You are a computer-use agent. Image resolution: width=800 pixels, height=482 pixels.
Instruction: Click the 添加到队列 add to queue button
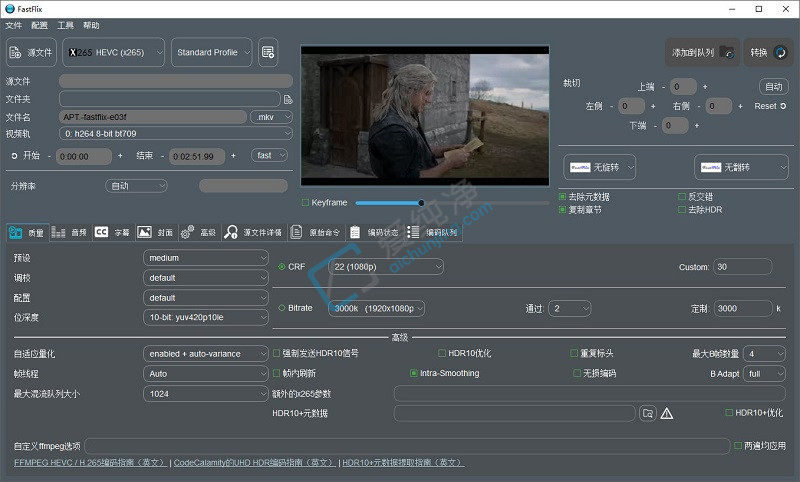[x=703, y=52]
